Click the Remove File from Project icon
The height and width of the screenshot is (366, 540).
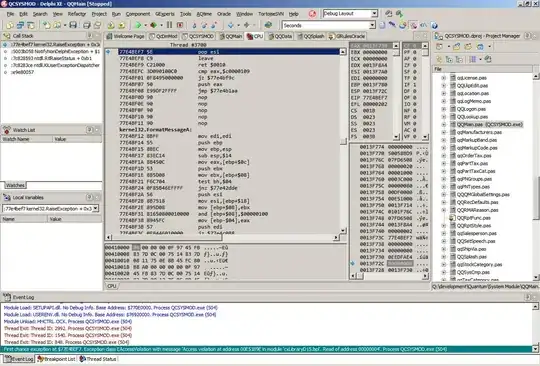tap(122, 25)
